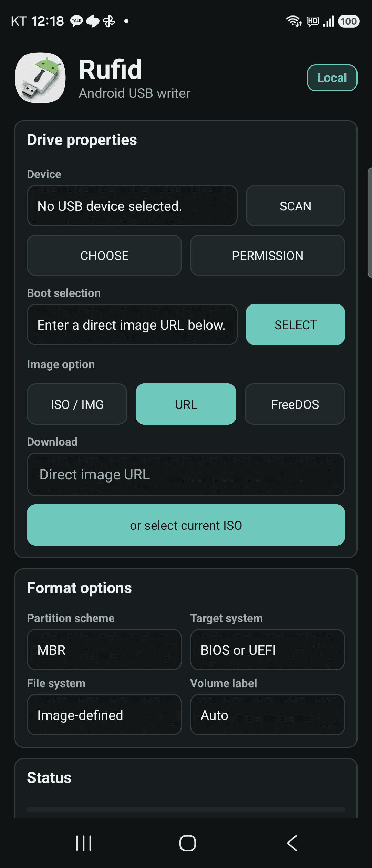Tap the SCAN button
Screen dimensions: 372x868
[296, 206]
